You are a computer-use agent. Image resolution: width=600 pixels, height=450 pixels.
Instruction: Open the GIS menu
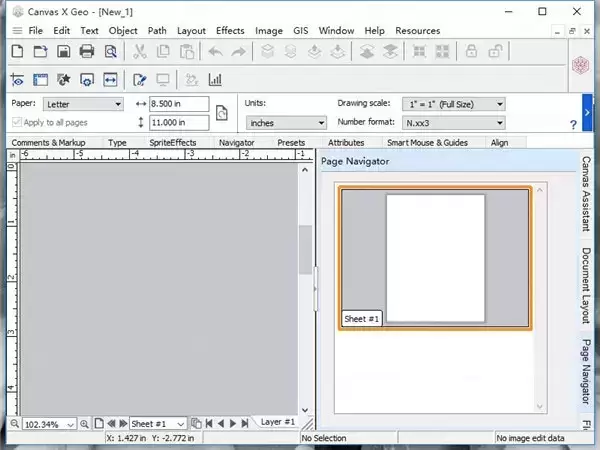point(301,31)
